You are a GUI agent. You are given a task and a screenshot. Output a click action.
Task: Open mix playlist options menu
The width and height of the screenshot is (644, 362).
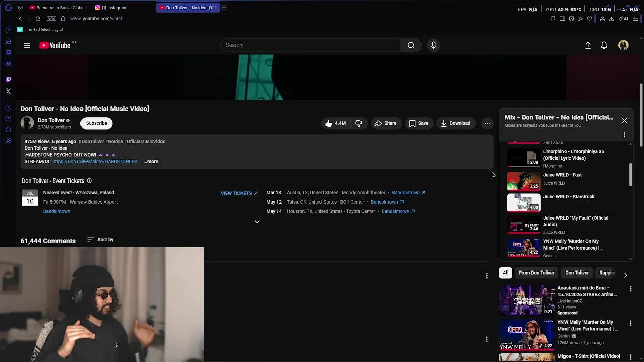click(x=624, y=135)
